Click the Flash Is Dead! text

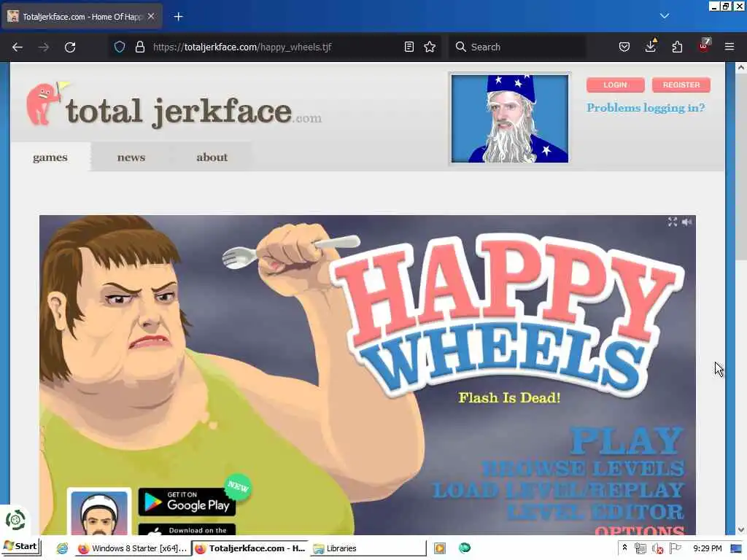coord(509,397)
